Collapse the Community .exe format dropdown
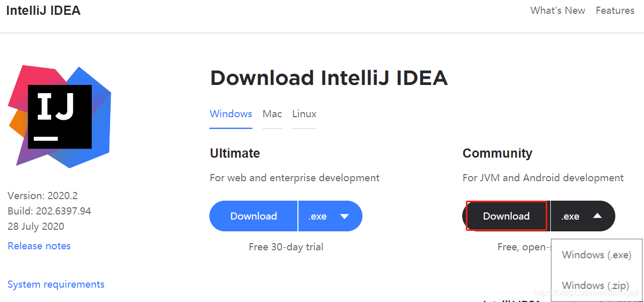644x302 pixels. pyautogui.click(x=583, y=216)
